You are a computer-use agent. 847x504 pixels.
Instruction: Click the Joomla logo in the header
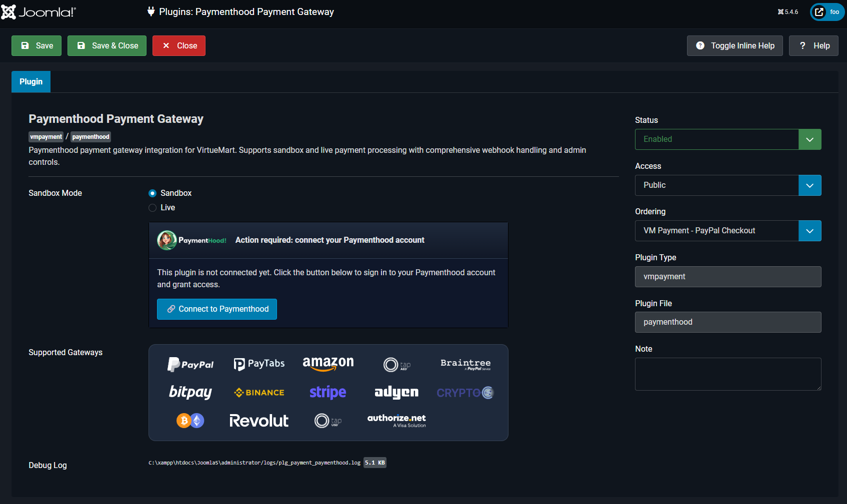click(38, 12)
